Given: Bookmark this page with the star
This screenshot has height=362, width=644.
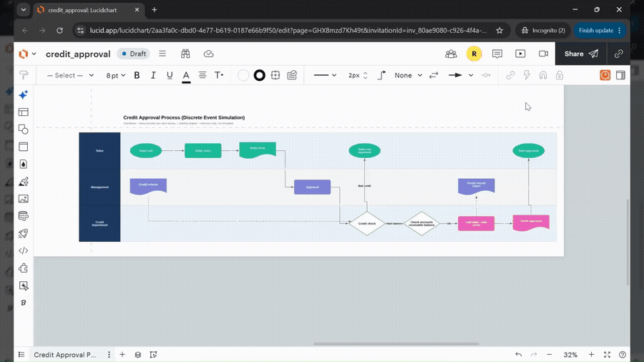Looking at the screenshot, I should pos(499,30).
